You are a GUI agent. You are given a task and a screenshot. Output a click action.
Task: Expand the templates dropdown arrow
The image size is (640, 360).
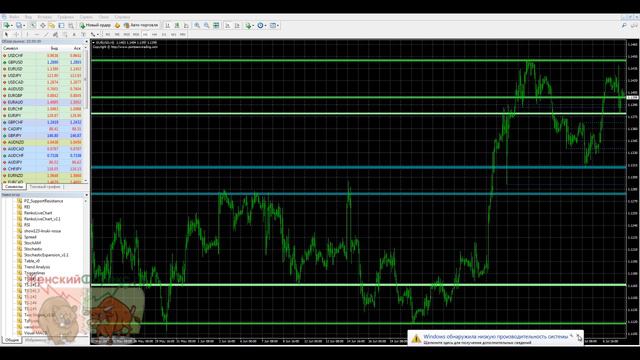coord(278,26)
